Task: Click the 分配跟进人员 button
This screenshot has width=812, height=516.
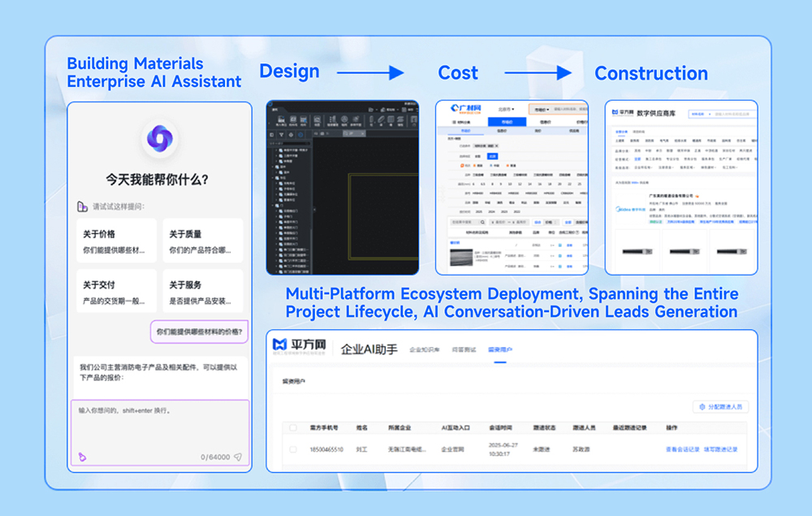Action: pyautogui.click(x=720, y=406)
